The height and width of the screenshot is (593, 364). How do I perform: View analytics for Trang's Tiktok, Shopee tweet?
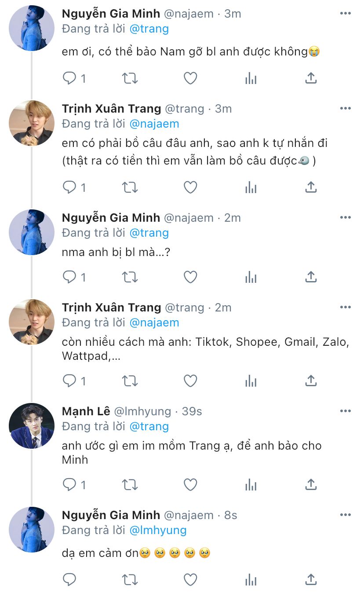pos(251,381)
